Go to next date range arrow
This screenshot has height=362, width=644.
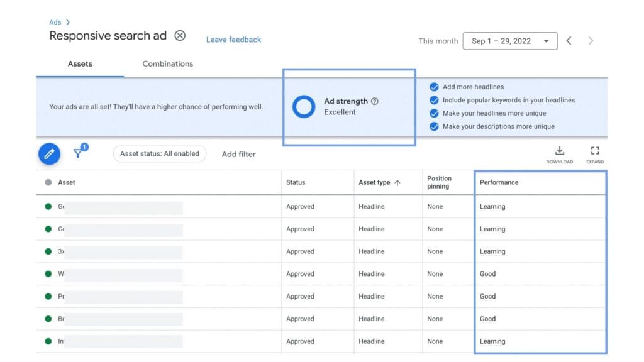591,41
